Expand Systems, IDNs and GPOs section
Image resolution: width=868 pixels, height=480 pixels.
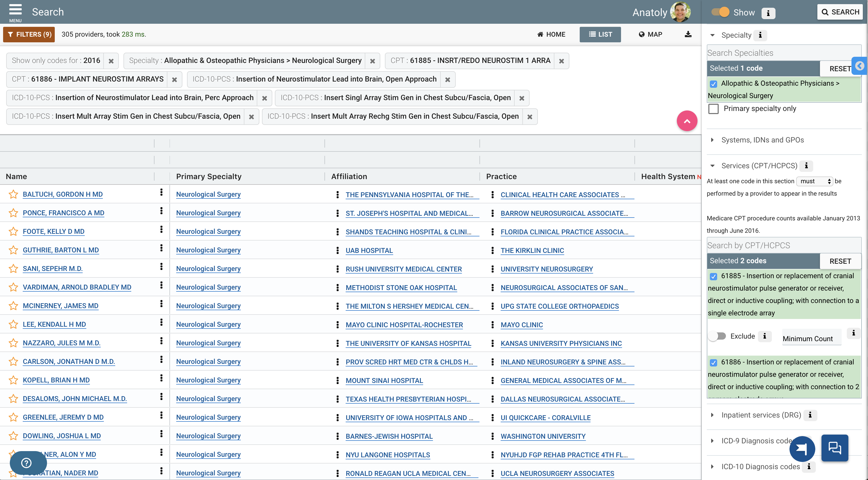tap(762, 140)
